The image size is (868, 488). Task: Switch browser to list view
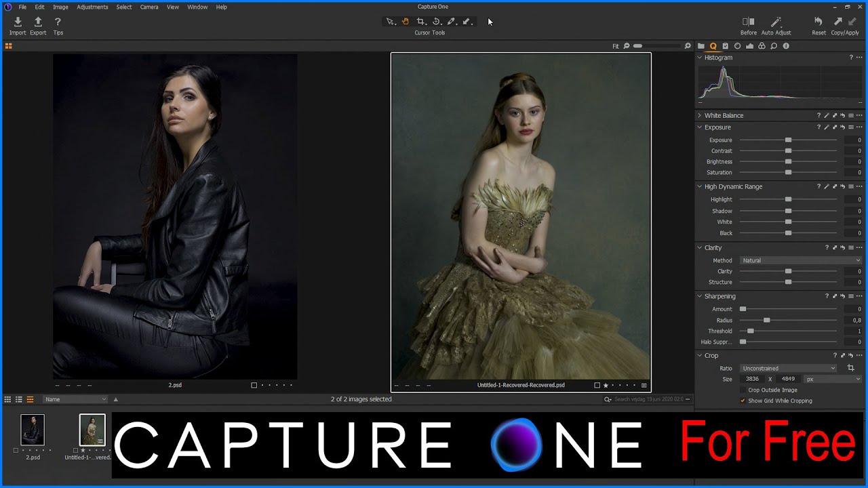[x=19, y=399]
